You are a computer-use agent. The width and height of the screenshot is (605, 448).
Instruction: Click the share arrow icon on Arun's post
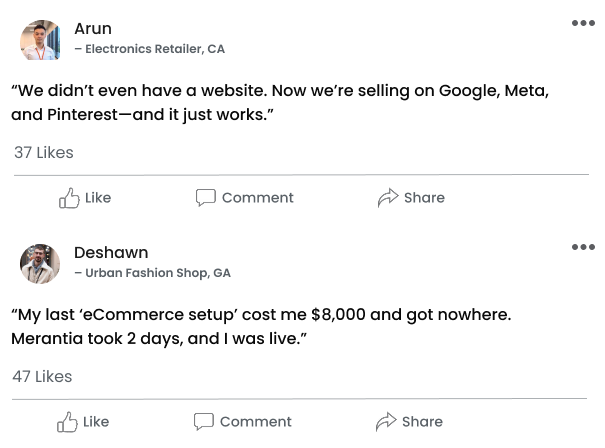tap(388, 198)
